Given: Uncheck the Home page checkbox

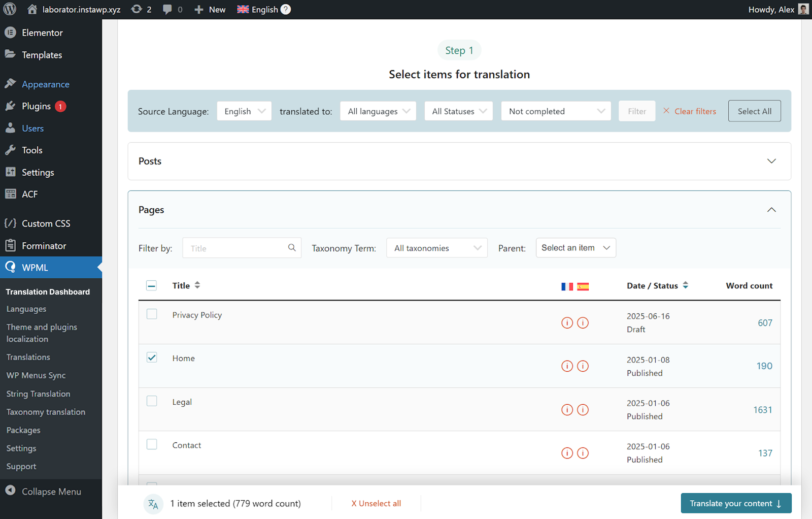Looking at the screenshot, I should point(152,358).
